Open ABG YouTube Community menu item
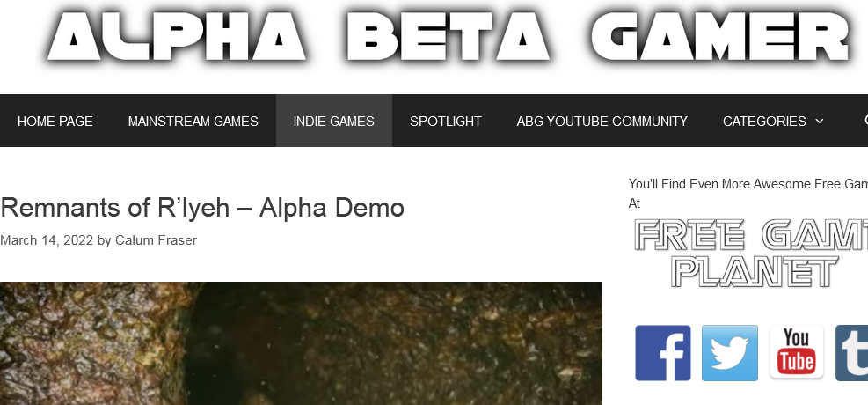This screenshot has height=405, width=868. click(x=602, y=121)
